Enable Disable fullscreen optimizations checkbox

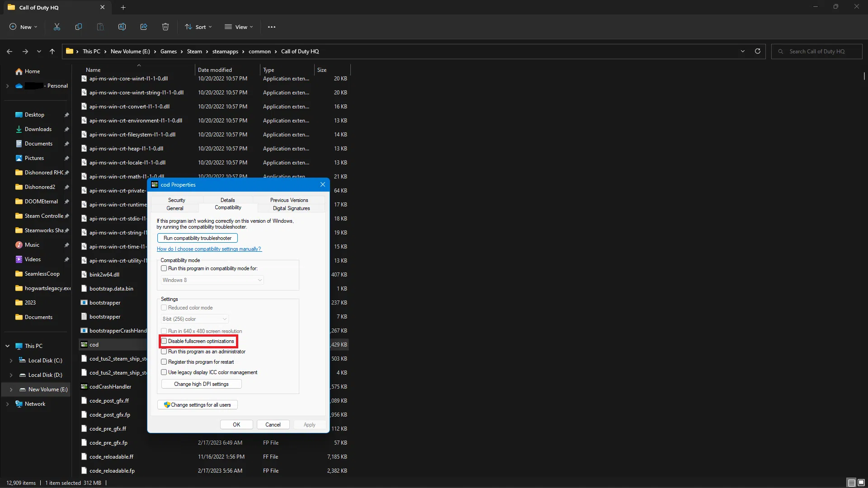tap(164, 341)
